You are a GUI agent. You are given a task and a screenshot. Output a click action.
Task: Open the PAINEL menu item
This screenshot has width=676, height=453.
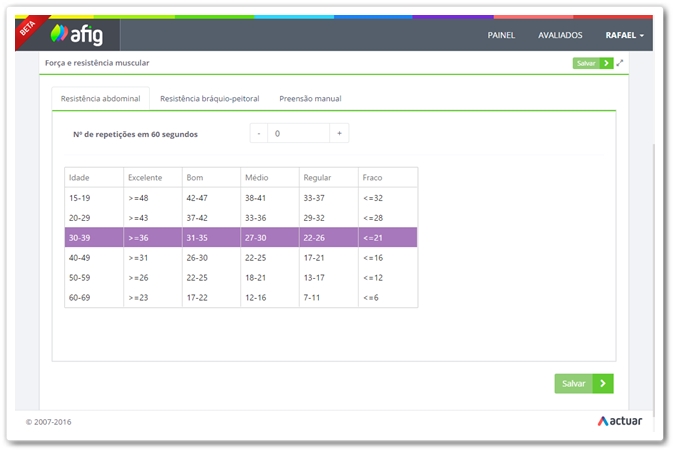coord(501,35)
